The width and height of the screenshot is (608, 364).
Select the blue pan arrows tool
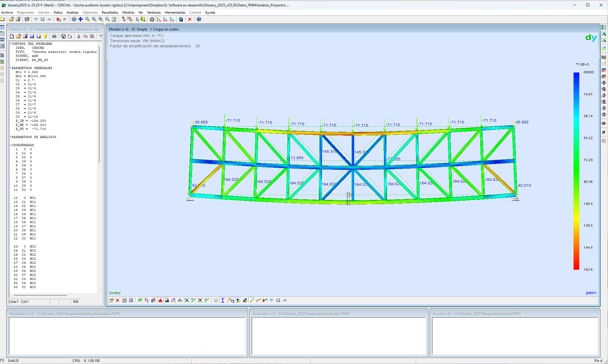[x=81, y=19]
